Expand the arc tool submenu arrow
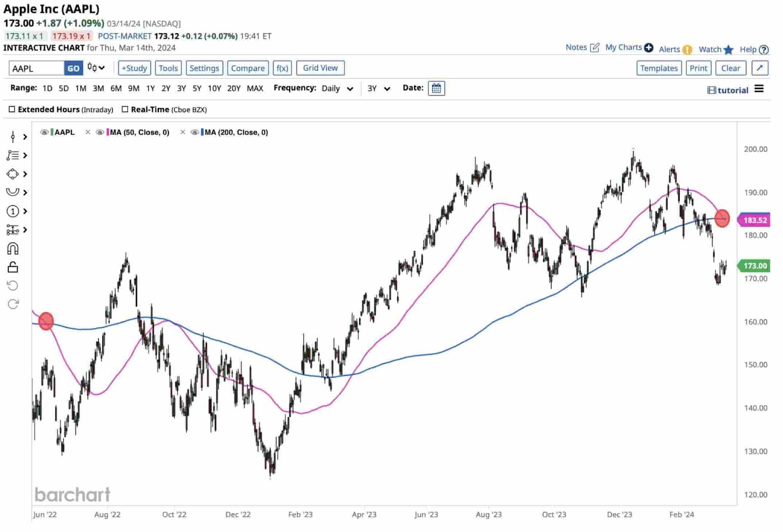Screen dimensions: 783x532 pos(25,193)
